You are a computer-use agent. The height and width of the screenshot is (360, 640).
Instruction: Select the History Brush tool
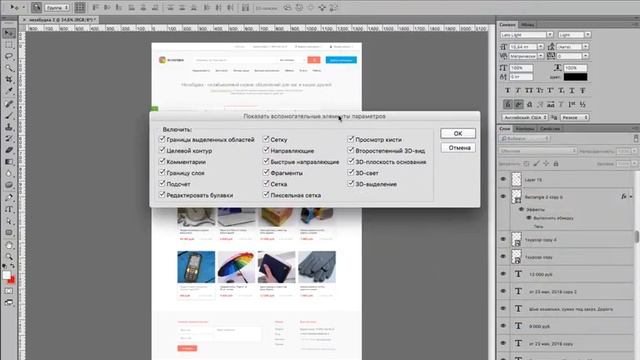[9, 138]
